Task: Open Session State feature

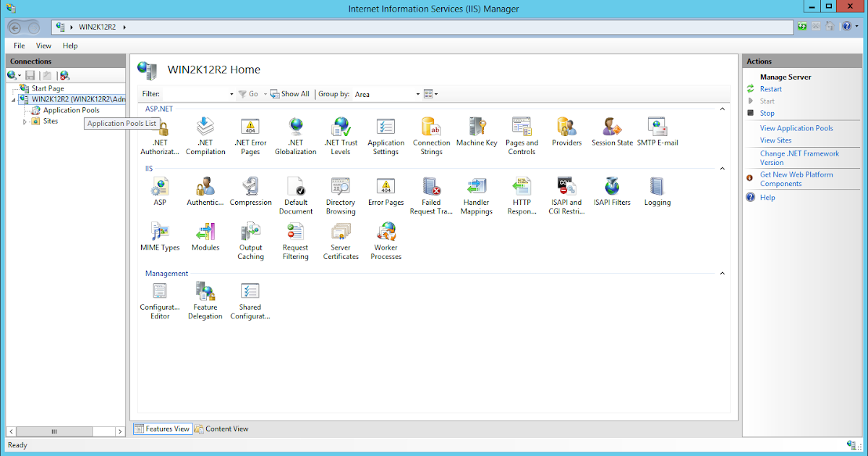Action: 612,132
